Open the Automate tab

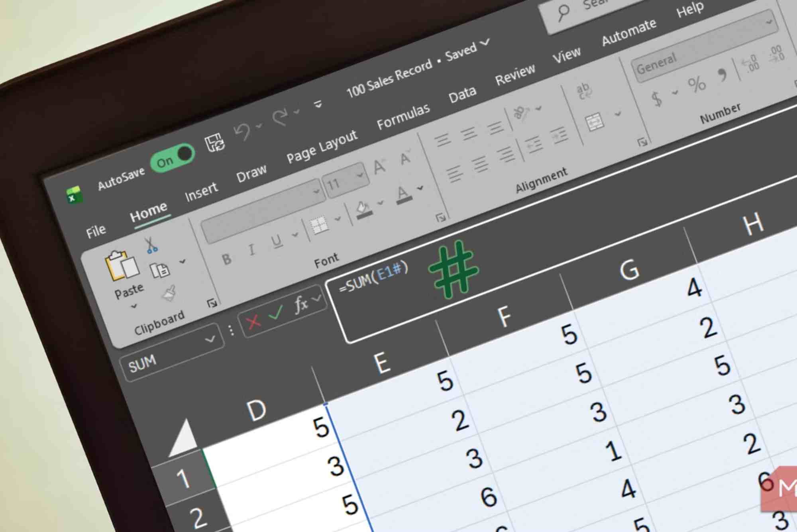pos(629,32)
